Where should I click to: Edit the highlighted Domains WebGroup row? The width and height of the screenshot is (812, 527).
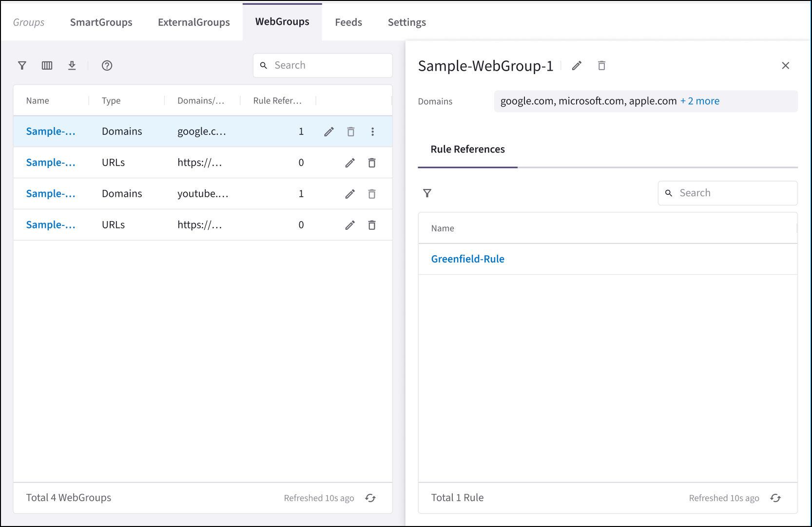click(x=329, y=131)
